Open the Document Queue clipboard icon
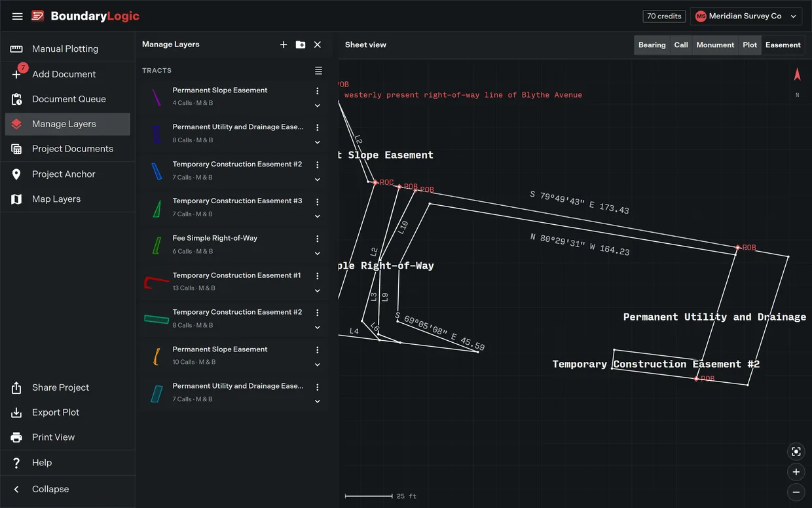The height and width of the screenshot is (508, 812). [17, 99]
